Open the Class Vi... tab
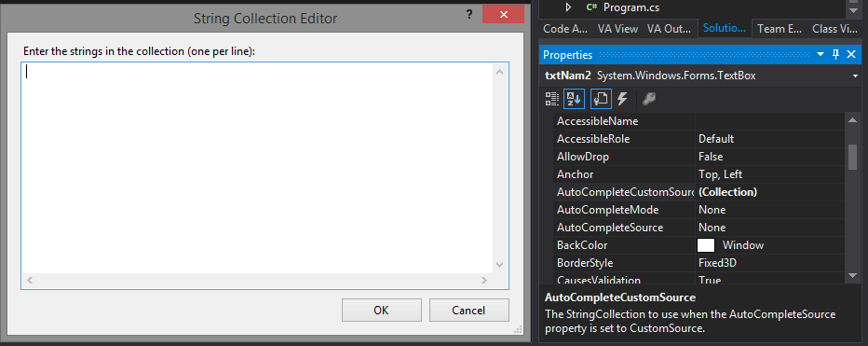 pos(834,29)
